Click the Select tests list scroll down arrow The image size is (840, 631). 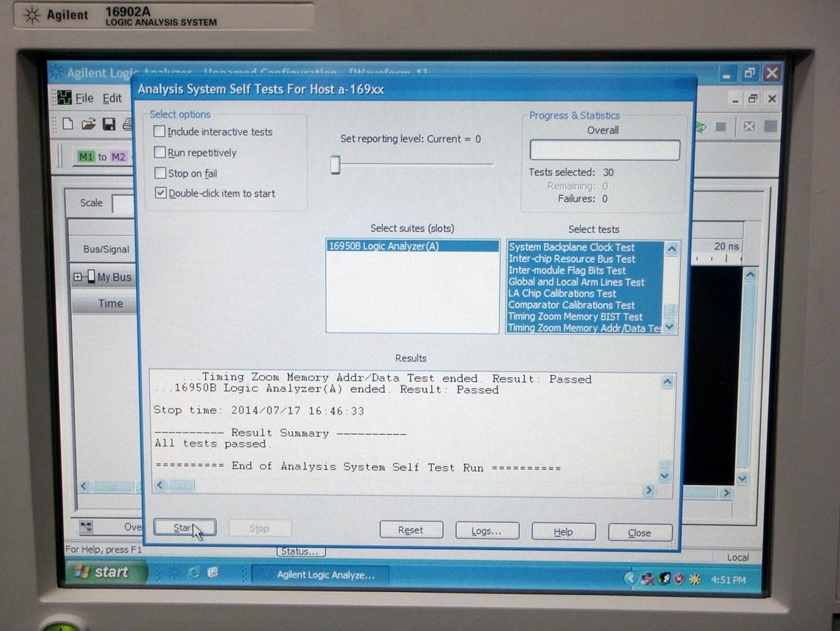point(670,326)
